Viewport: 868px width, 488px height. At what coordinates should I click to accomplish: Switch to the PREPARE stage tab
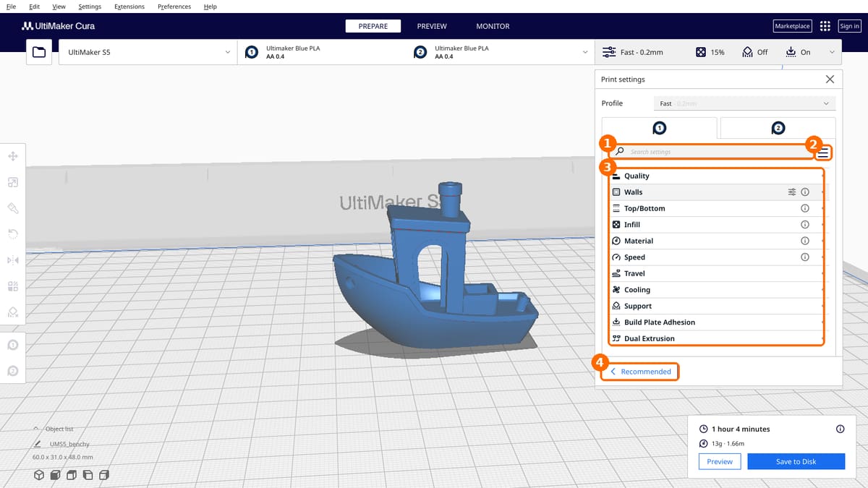pyautogui.click(x=373, y=26)
